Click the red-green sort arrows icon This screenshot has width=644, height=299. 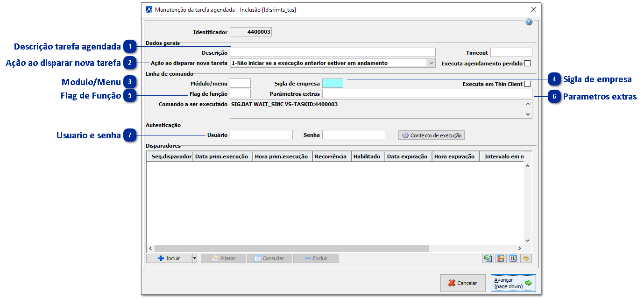click(513, 258)
